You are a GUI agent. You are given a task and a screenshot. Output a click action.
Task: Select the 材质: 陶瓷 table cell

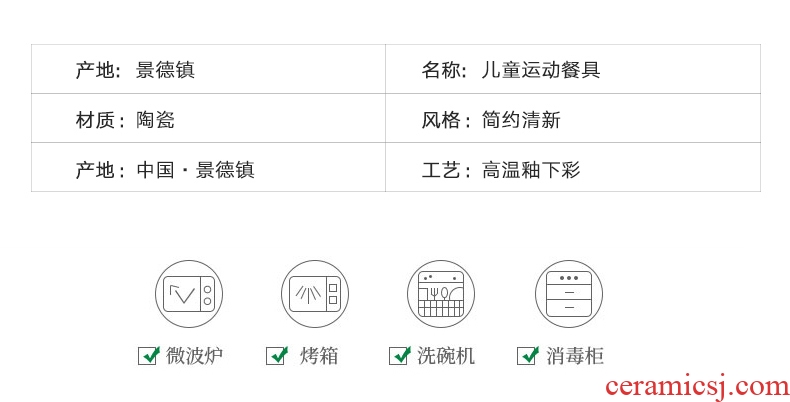coord(208,119)
